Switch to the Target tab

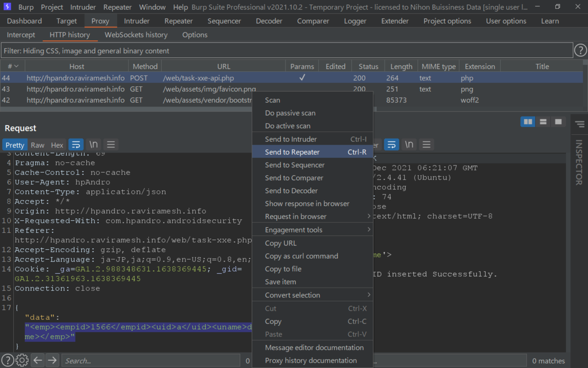[x=67, y=21]
